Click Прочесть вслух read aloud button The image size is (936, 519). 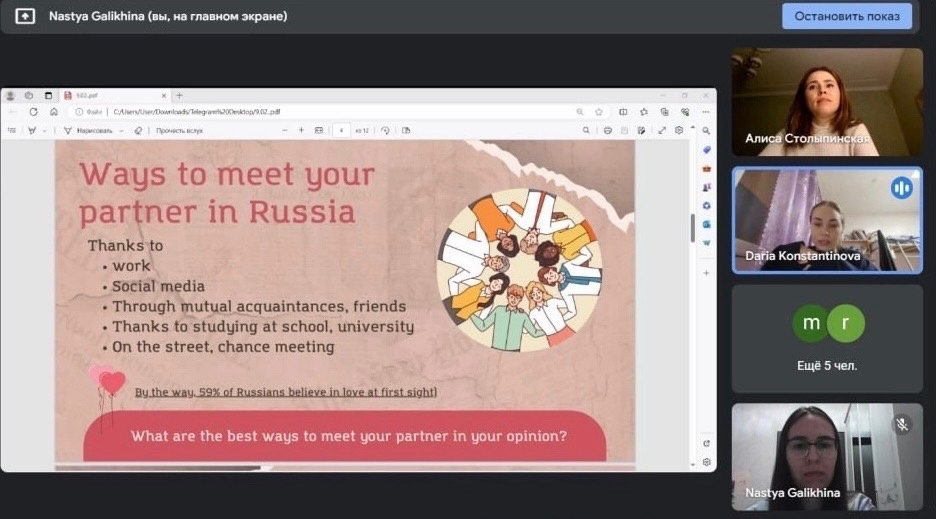point(179,130)
